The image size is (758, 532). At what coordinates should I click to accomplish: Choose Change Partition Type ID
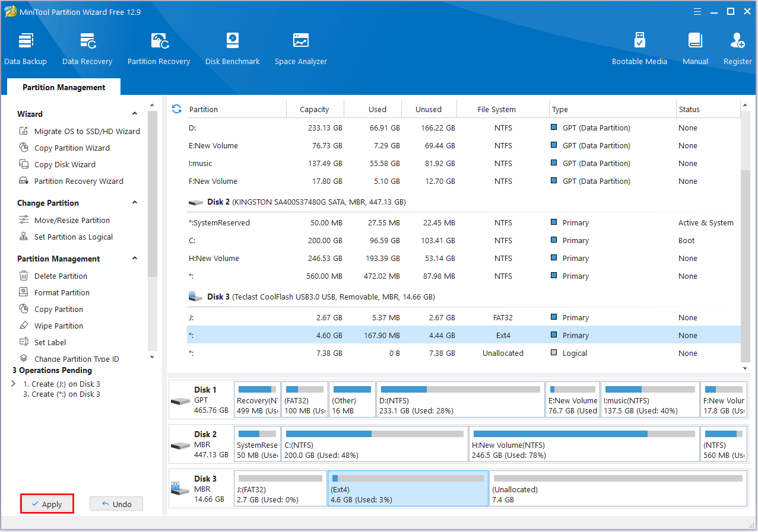pos(69,358)
